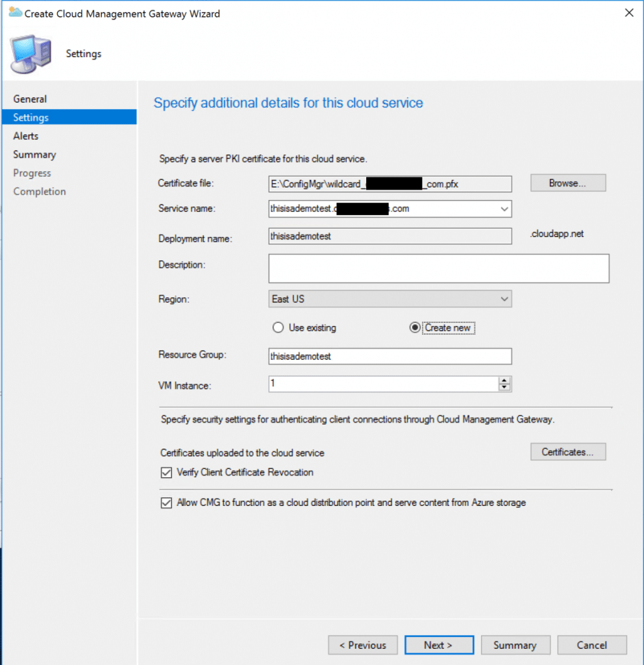Click the Browse button for the certificate file

567,182
